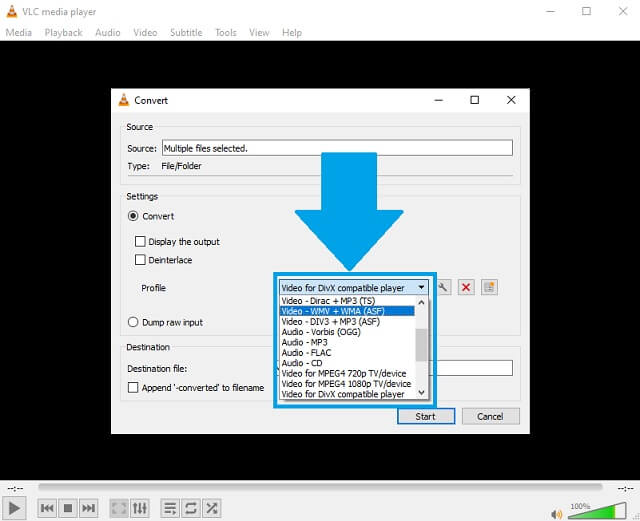Enable the Deinterlace checkbox
Viewport: 640px width, 521px height.
(x=140, y=260)
